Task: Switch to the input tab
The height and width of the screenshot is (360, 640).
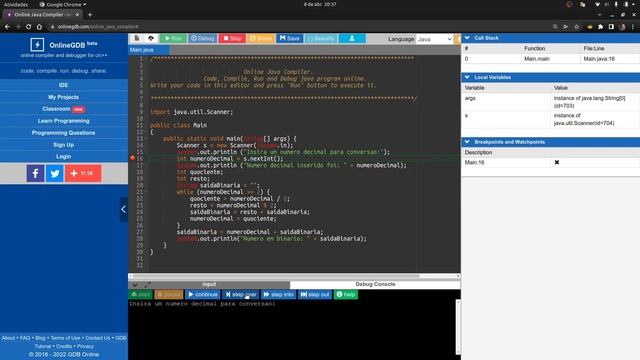Action: (209, 284)
